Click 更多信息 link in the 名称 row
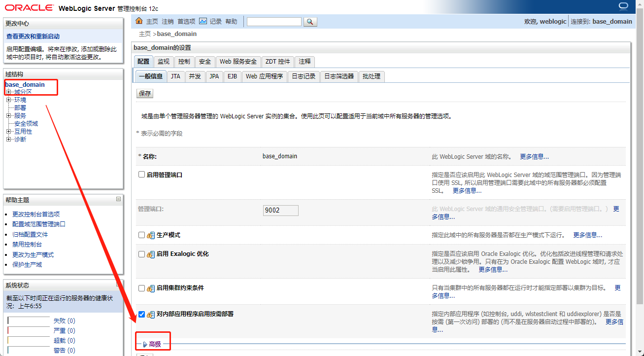Image resolution: width=644 pixels, height=356 pixels. [535, 156]
